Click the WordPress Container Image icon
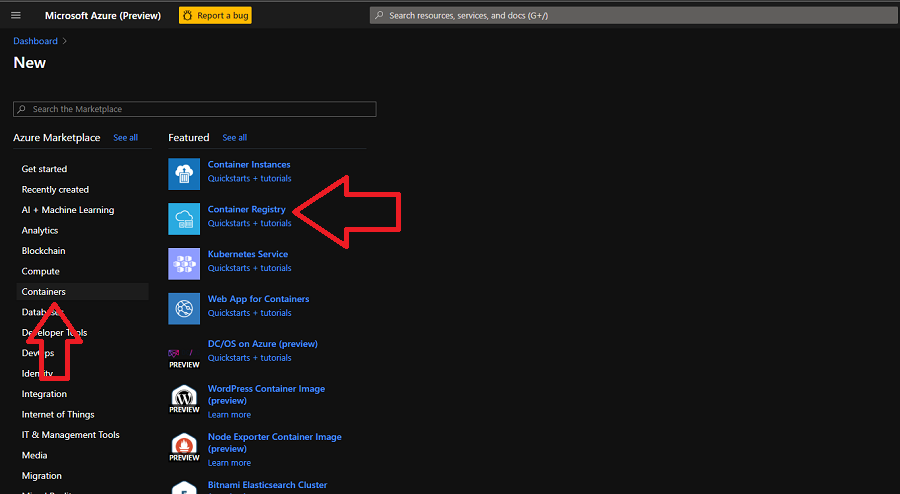 coord(184,399)
